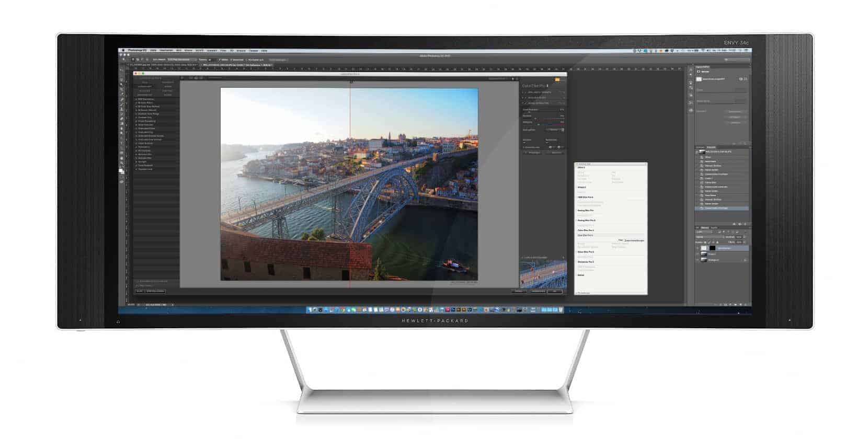The image size is (868, 439).
Task: Select the Tonal Contrast filter
Action: pos(144,166)
